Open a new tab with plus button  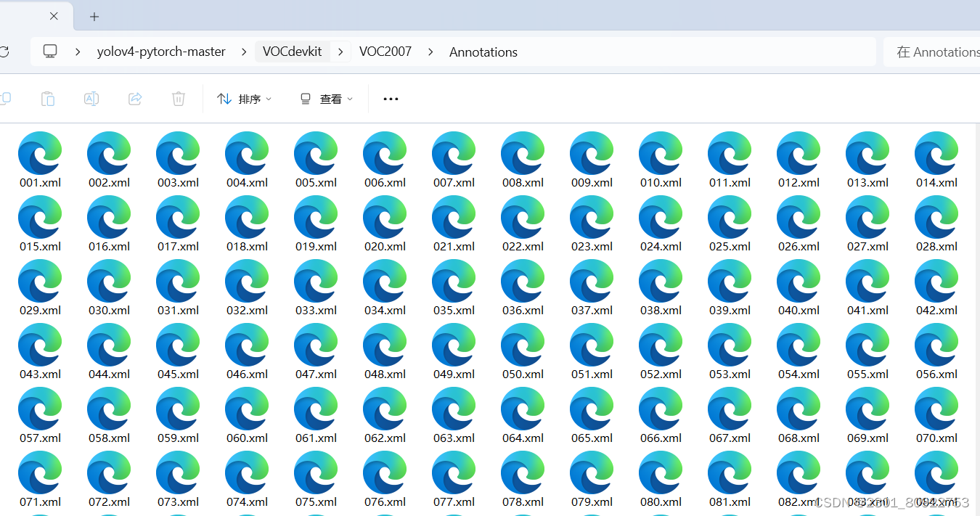tap(94, 16)
